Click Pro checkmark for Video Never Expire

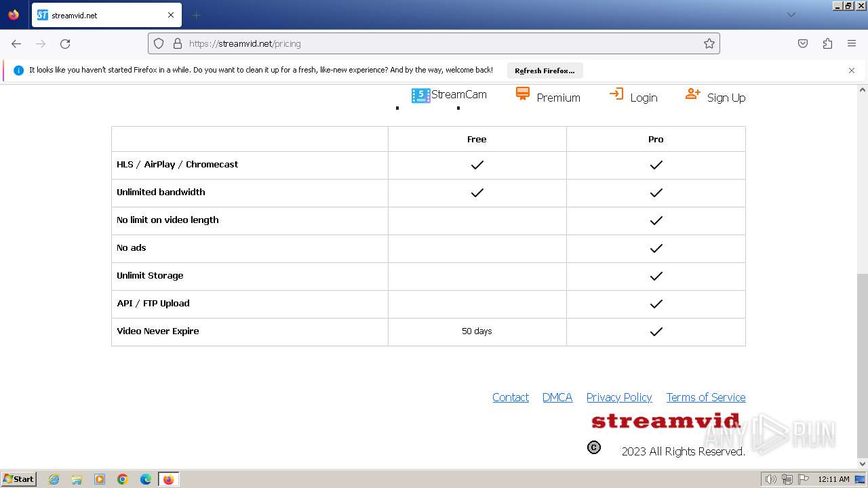[x=656, y=331]
